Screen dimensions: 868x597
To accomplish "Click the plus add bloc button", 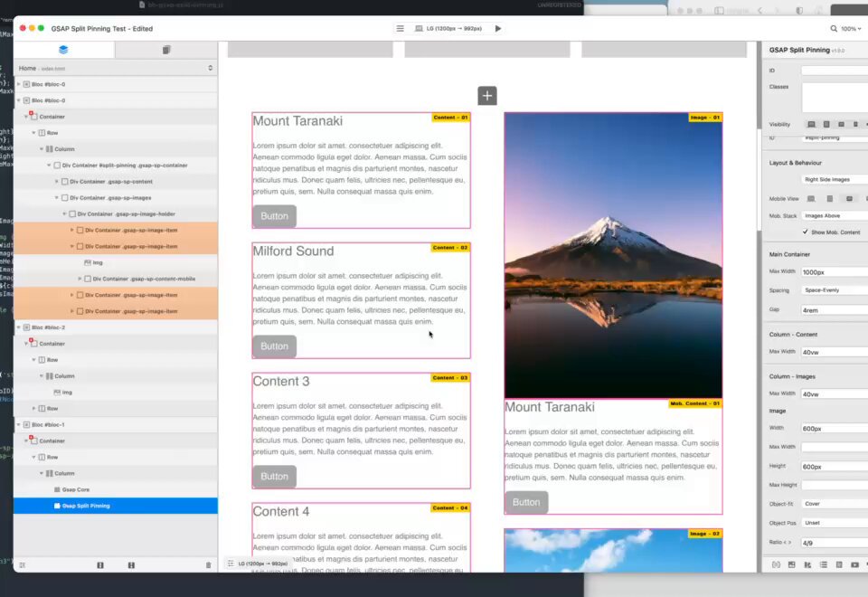I will point(487,96).
